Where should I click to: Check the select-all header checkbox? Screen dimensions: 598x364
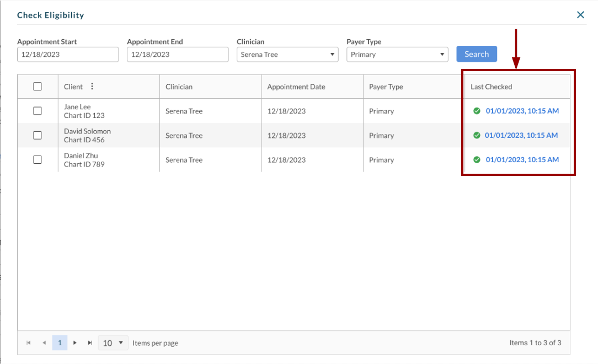[x=38, y=87]
